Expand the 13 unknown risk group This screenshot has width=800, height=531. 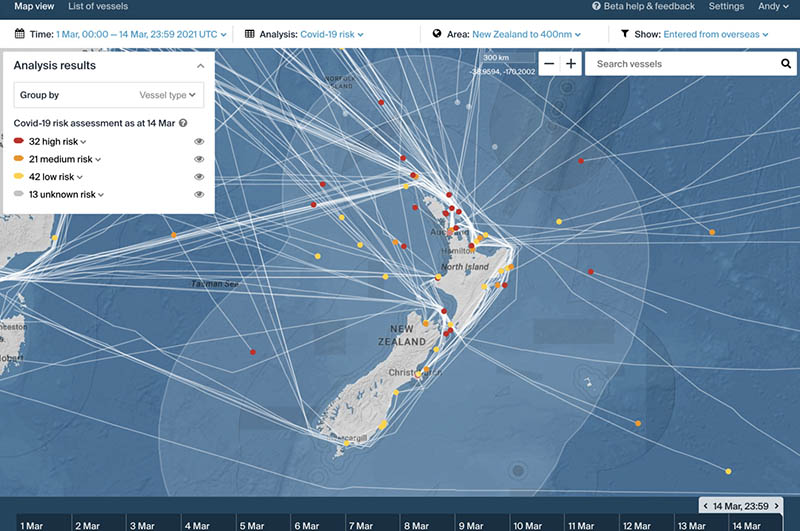66,194
